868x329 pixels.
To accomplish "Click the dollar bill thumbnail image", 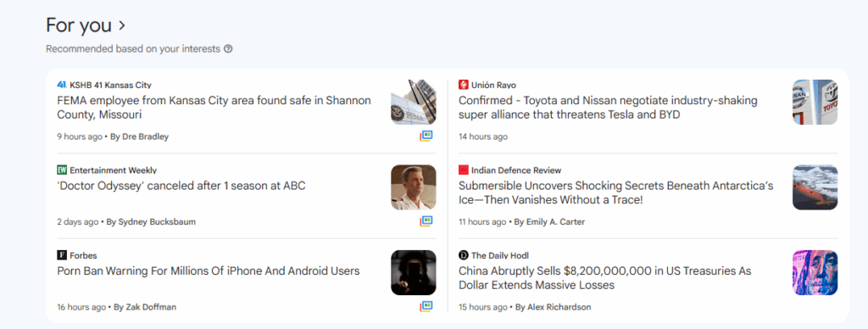I will pos(815,272).
